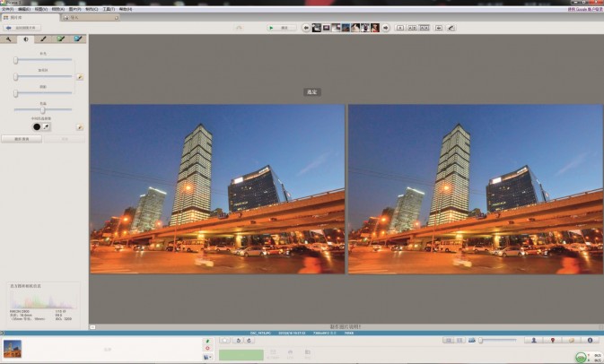Click the green hold pin icon
604x364 pixels.
pos(207,341)
